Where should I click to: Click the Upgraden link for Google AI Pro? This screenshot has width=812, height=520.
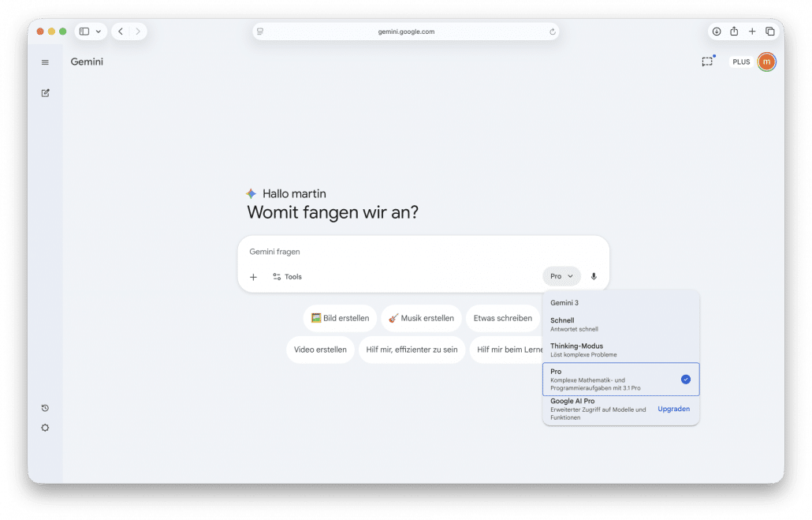(673, 409)
